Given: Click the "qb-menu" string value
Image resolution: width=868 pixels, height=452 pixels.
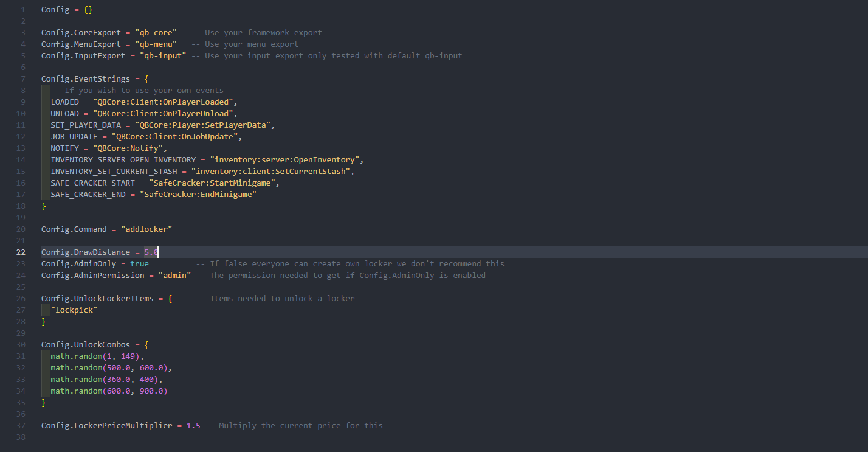Looking at the screenshot, I should [156, 44].
